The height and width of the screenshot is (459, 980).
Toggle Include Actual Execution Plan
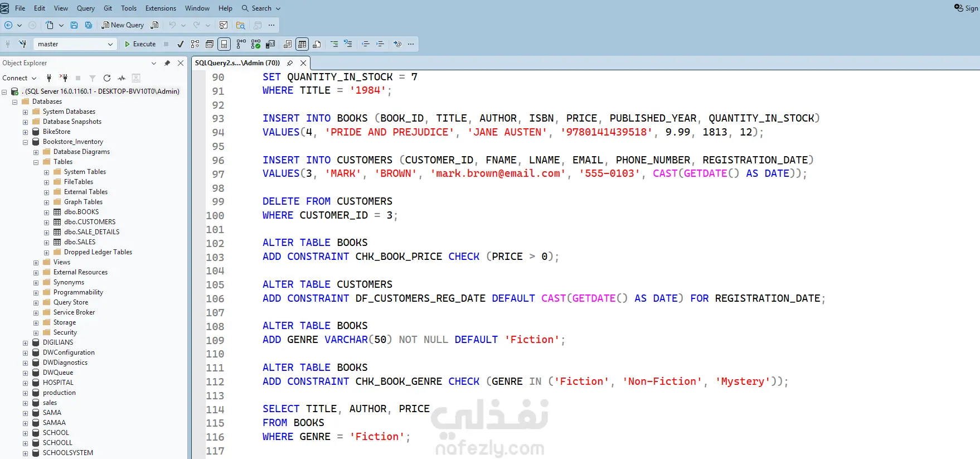pos(241,44)
